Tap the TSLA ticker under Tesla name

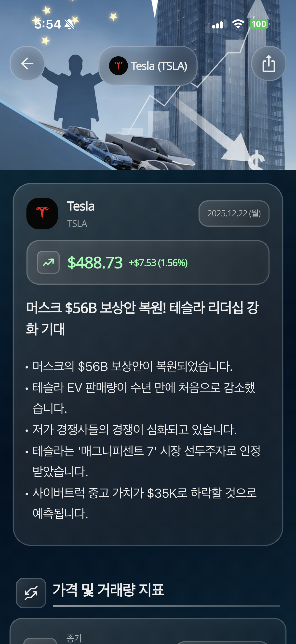click(x=77, y=224)
